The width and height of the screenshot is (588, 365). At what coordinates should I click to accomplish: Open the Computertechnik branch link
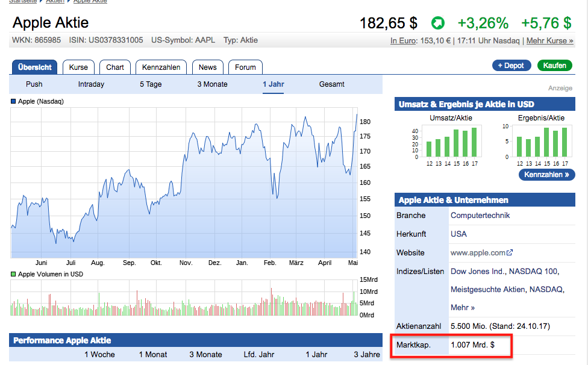[x=480, y=216]
